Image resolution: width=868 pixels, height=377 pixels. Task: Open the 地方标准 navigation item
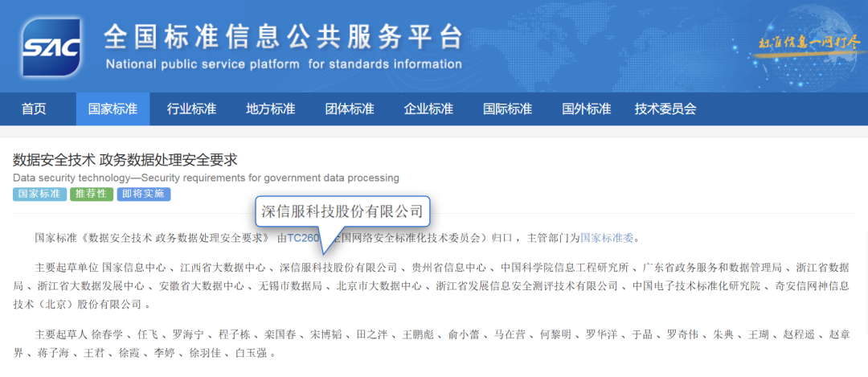click(270, 109)
